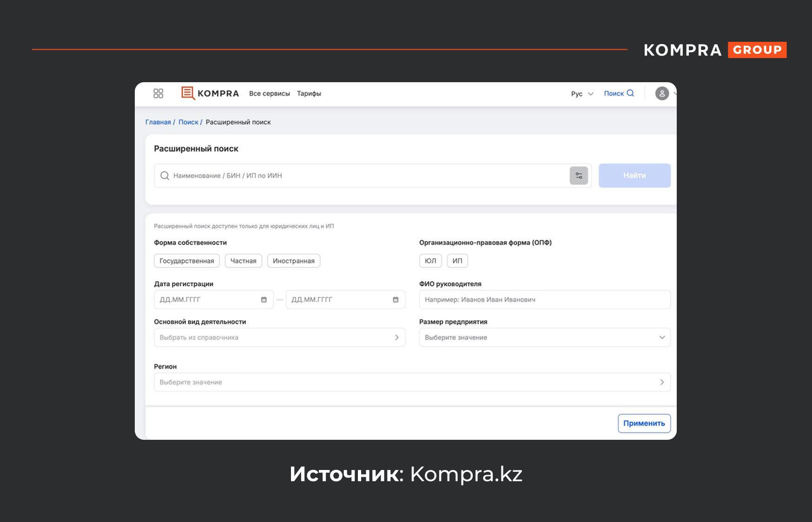Select the ЮЛ legal form chip

(x=430, y=261)
